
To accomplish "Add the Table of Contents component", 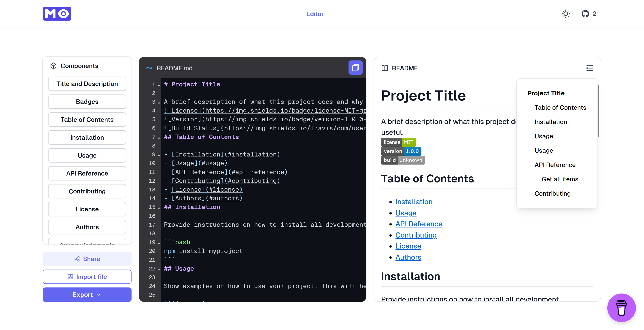I will (87, 120).
